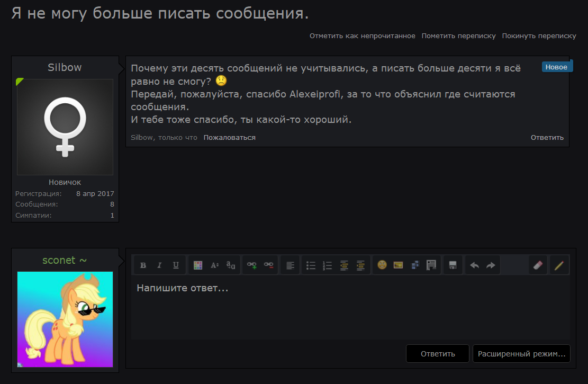Select "Пометить переписку" action
588x384 pixels.
tap(458, 35)
